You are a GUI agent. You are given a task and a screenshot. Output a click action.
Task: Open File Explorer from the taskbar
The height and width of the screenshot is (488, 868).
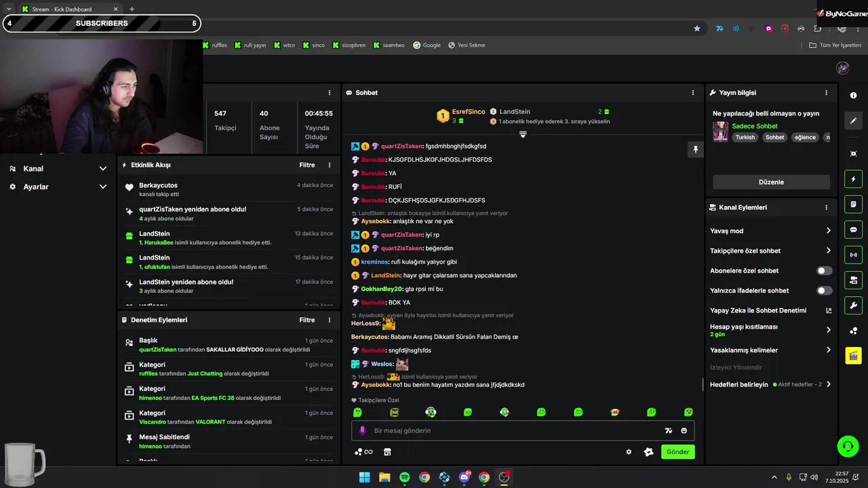pos(384,477)
